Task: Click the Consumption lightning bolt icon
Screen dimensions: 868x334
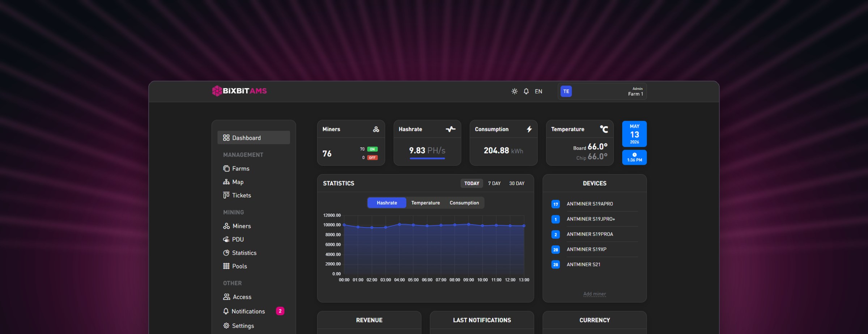Action: [529, 129]
